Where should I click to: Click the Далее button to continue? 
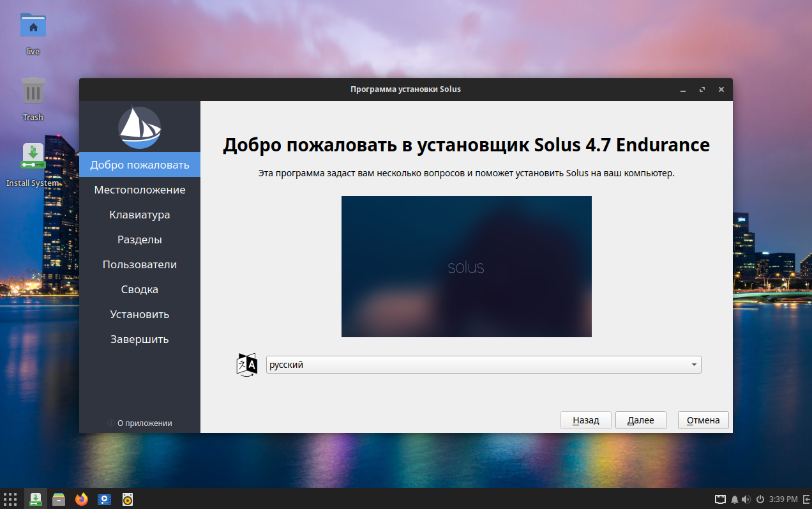coord(640,420)
